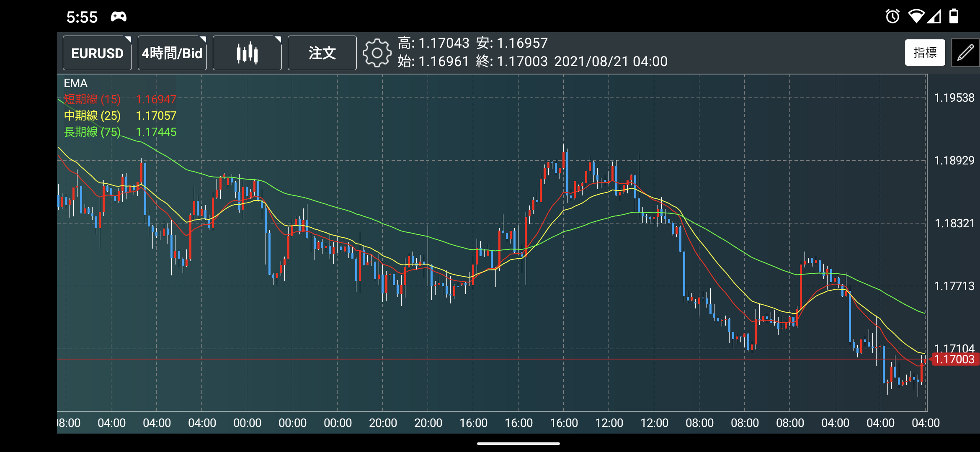The width and height of the screenshot is (980, 452).
Task: Open the 4時間/Bid timeframe dropdown
Action: pyautogui.click(x=172, y=53)
